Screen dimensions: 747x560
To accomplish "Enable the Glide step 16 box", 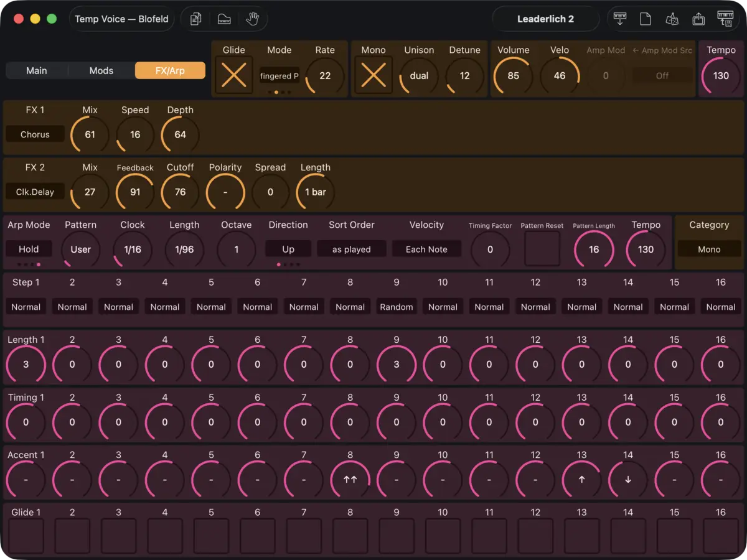I will [721, 536].
